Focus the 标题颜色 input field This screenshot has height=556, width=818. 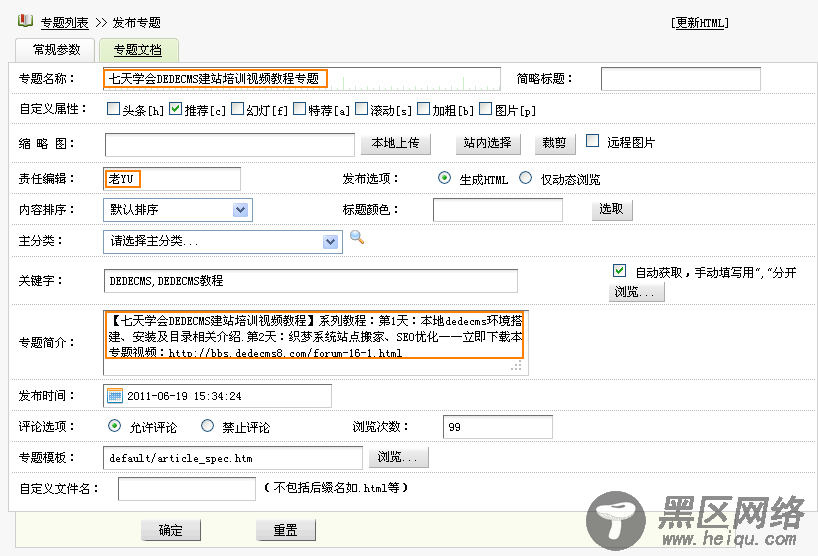[x=498, y=210]
